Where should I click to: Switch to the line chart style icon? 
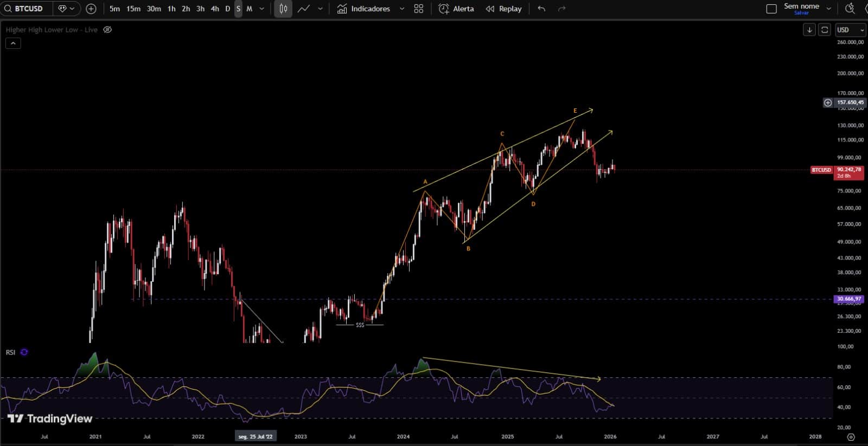(304, 9)
